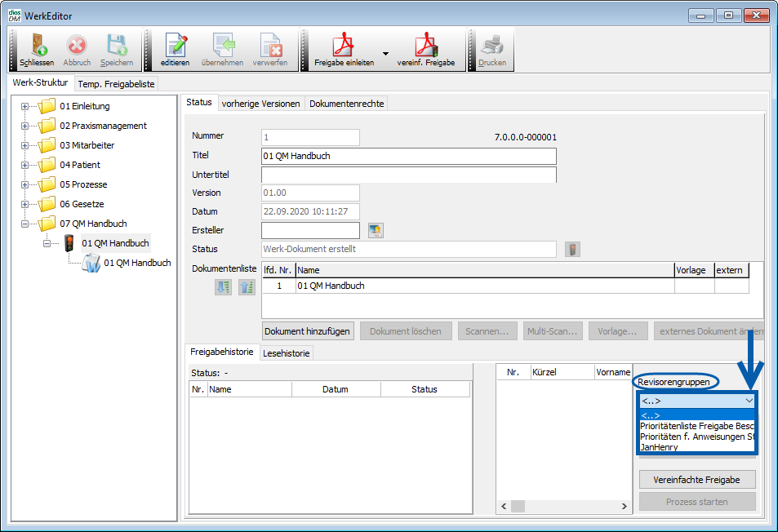Click vereinf. Freigabe toolbar icon

pos(425,46)
